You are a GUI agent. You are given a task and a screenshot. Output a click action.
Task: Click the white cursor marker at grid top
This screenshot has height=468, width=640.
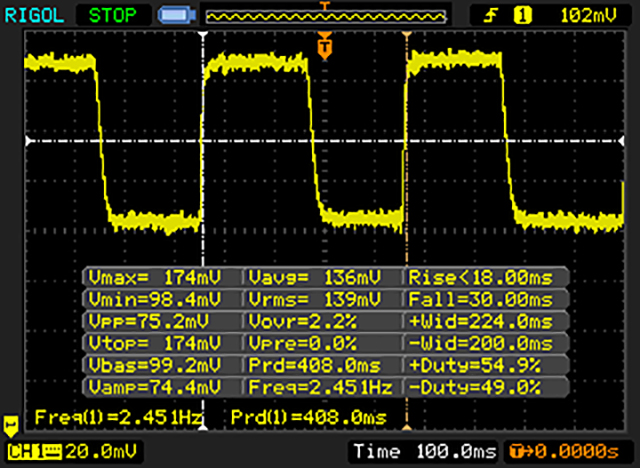point(203,35)
